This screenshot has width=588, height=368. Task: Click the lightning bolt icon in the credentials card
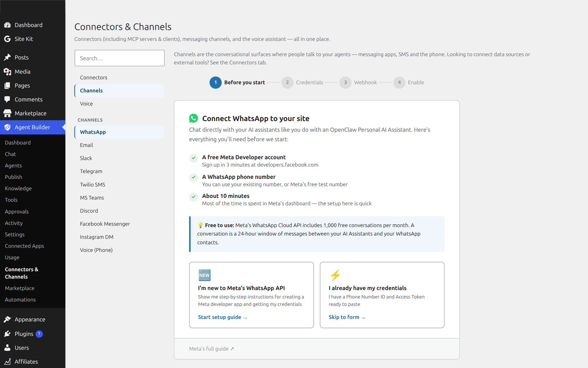(335, 275)
